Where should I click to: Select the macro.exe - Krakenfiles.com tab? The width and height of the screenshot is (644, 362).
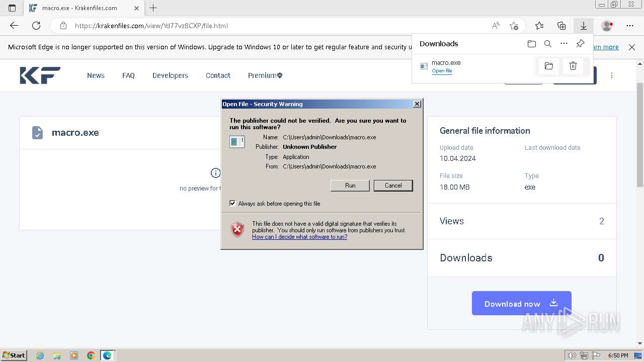tap(84, 8)
